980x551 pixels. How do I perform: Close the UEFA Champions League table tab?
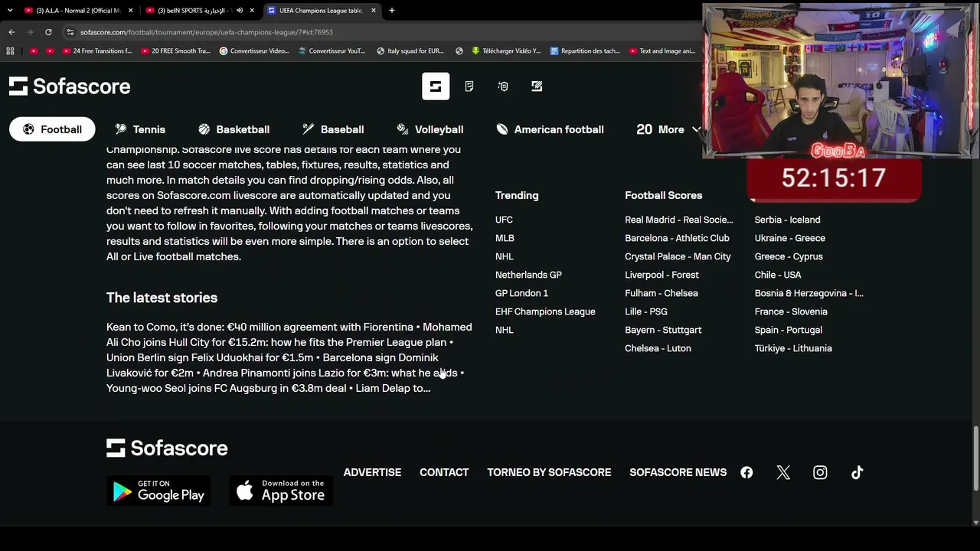click(374, 11)
